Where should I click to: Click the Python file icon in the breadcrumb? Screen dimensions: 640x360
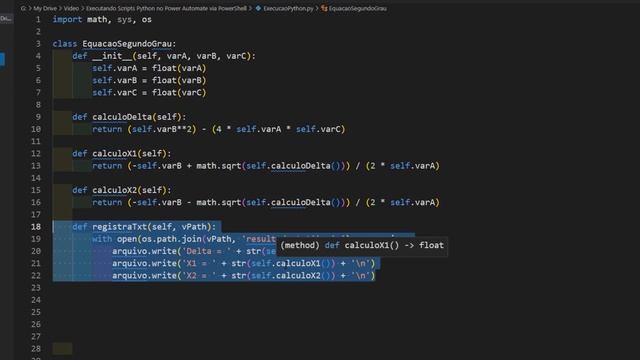click(258, 8)
